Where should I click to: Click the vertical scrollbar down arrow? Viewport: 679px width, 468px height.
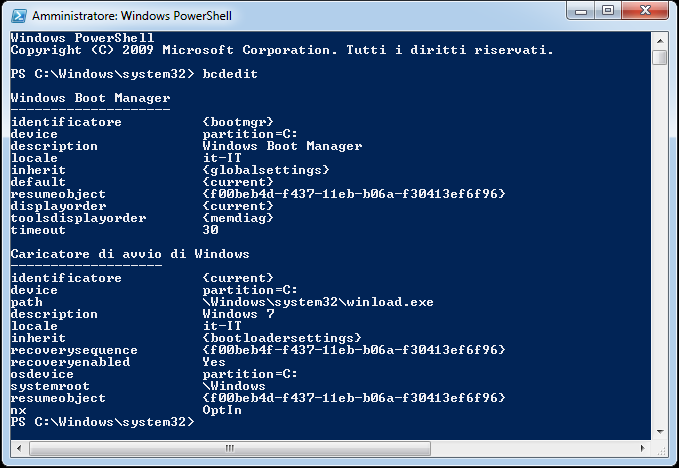tap(659, 433)
